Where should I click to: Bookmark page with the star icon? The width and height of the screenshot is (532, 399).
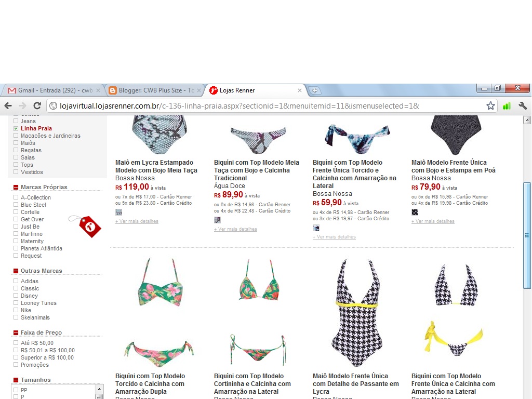pyautogui.click(x=490, y=106)
